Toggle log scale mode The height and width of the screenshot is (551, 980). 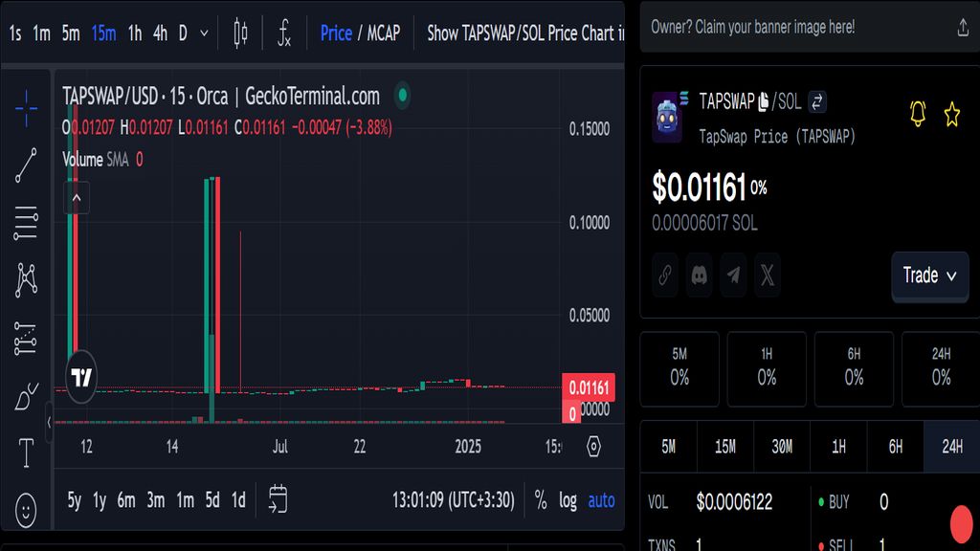[x=568, y=500]
